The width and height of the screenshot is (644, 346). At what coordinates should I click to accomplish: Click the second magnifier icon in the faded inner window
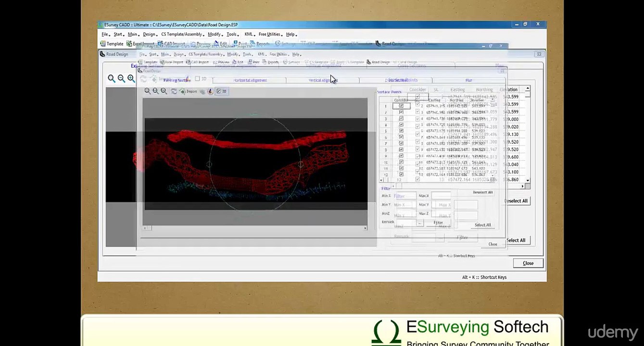[156, 91]
